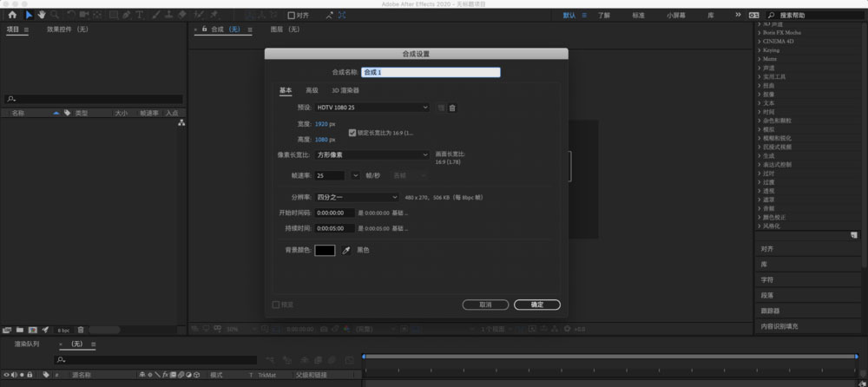Viewport: 868px width, 387px height.
Task: Click the new composition icon in Project panel
Action: (32, 330)
